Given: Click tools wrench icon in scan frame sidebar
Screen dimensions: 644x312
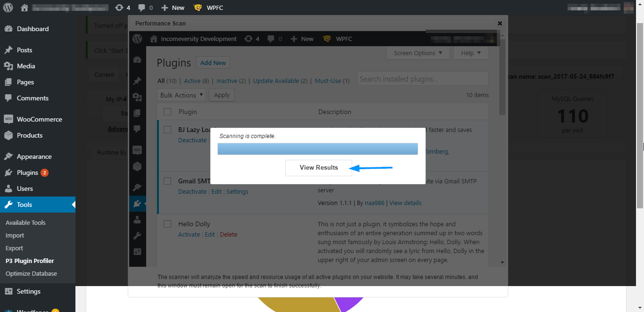Looking at the screenshot, I should [137, 236].
